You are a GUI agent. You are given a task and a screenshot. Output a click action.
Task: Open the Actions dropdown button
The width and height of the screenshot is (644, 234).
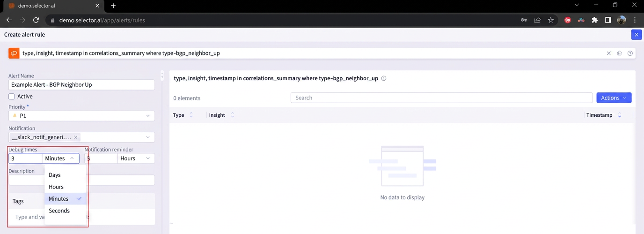(614, 98)
